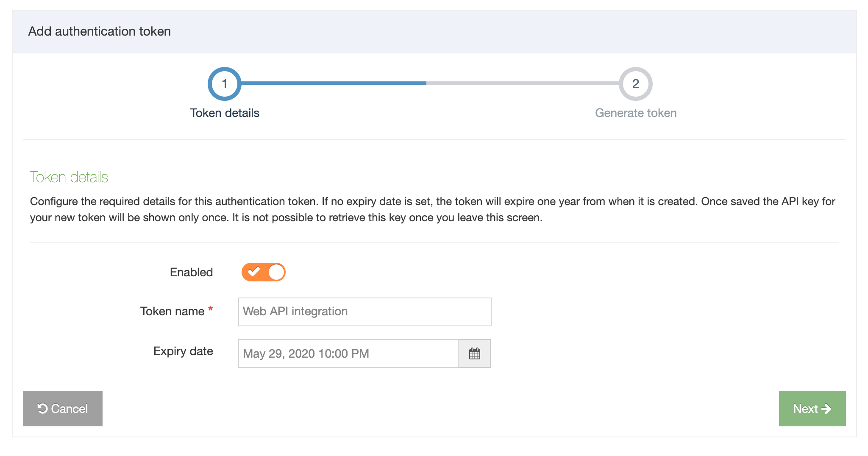The height and width of the screenshot is (456, 868).
Task: Click the undo arrow icon on Cancel
Action: tap(42, 409)
